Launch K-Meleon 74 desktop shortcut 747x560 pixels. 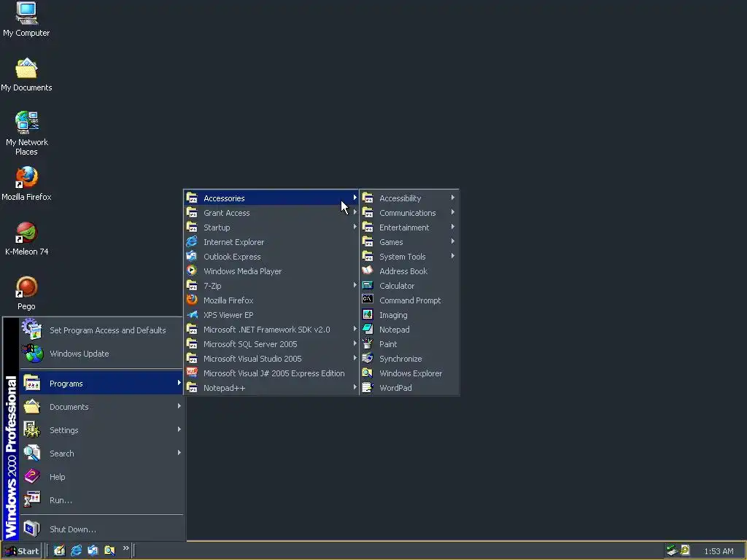point(26,238)
